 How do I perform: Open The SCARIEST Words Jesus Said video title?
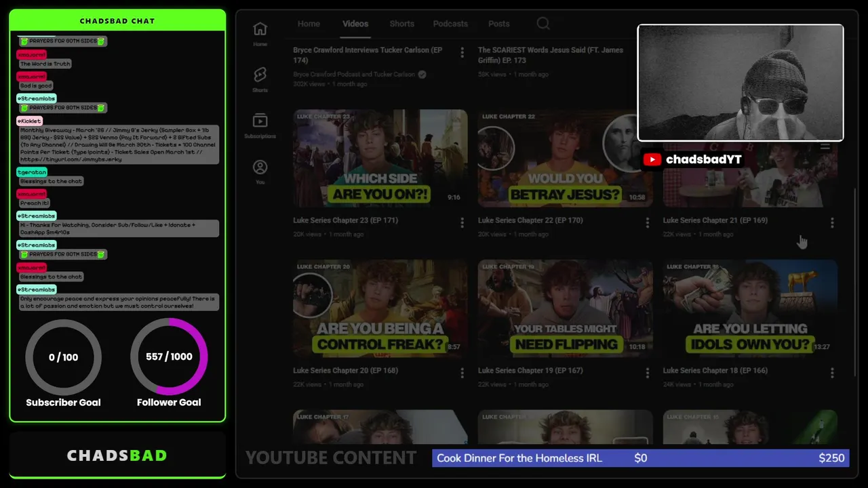coord(551,55)
